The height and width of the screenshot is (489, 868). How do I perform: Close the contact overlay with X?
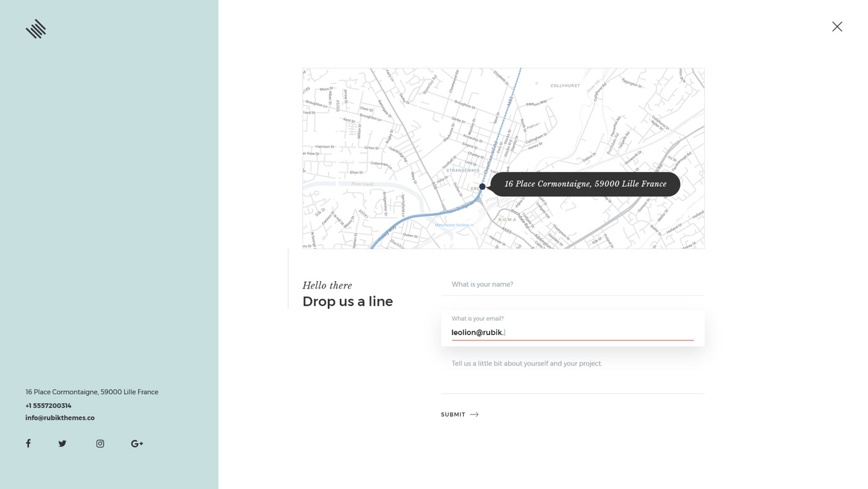click(837, 27)
